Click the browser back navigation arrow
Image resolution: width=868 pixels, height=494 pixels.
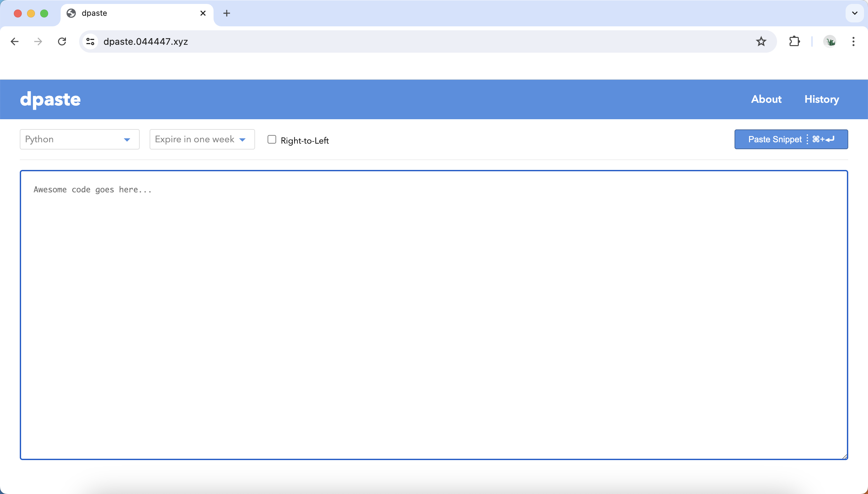click(x=14, y=41)
